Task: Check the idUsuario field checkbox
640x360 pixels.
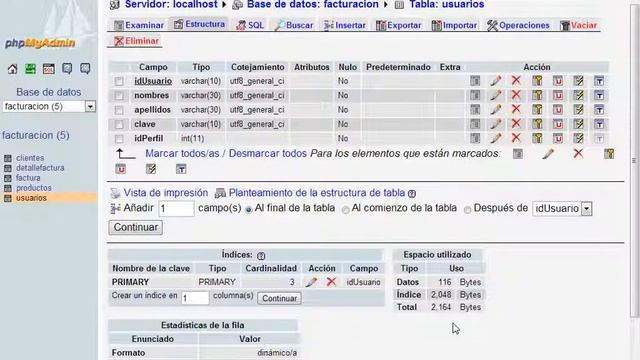Action: click(x=119, y=81)
